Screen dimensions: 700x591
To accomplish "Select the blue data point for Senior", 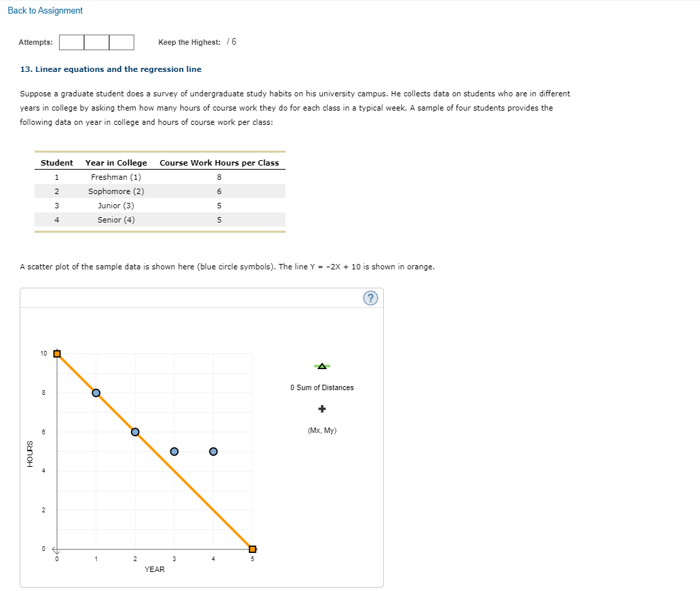I will 214,451.
